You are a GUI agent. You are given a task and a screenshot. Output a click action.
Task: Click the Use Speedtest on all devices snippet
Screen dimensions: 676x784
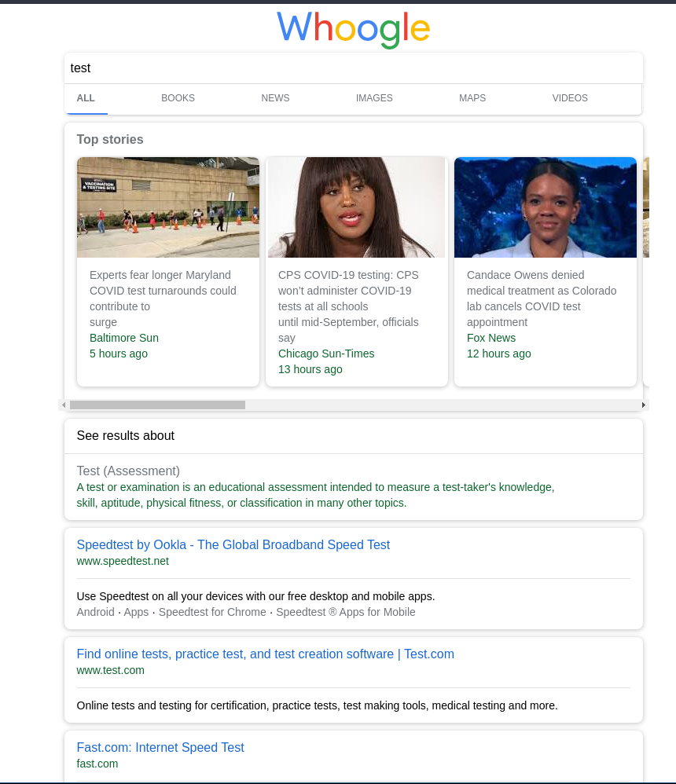pos(255,596)
